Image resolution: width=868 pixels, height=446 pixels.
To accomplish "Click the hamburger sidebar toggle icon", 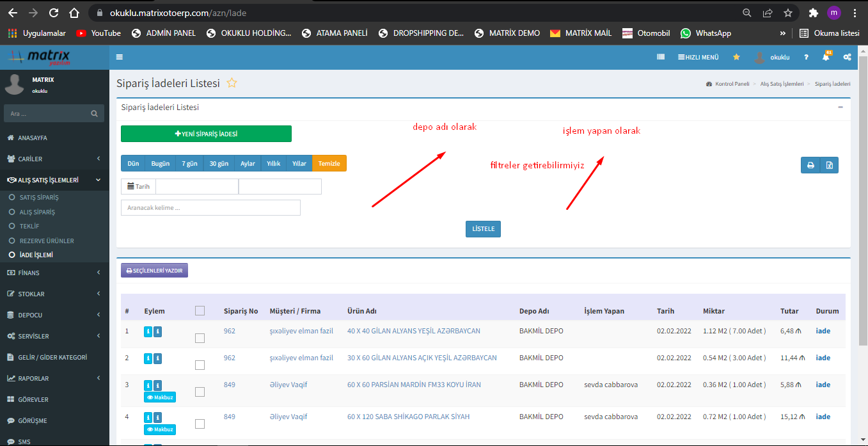I will click(120, 57).
